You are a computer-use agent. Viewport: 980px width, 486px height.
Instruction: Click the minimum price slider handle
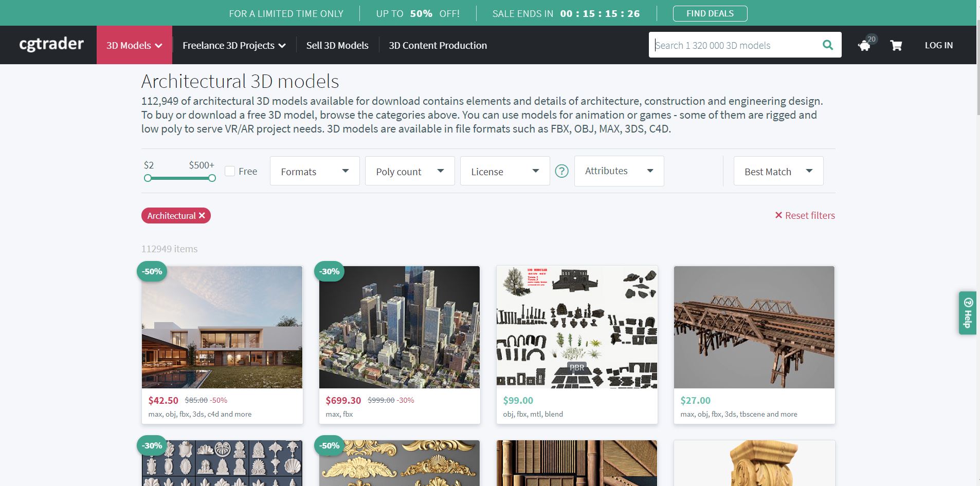[x=148, y=178]
